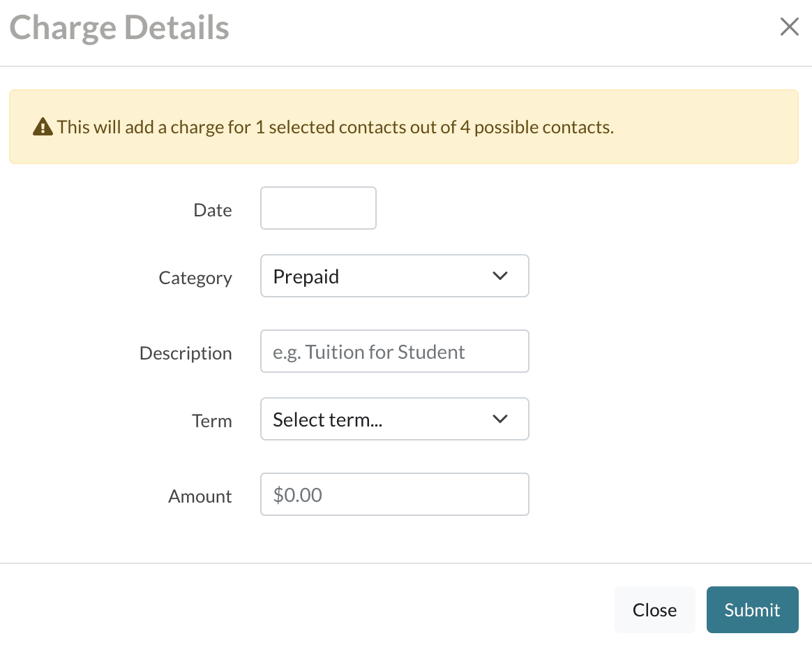
Task: Click the Category field label
Action: [195, 278]
